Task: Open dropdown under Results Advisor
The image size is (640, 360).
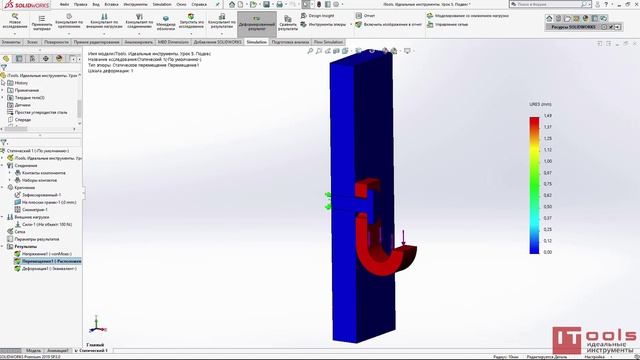Action: pos(222,33)
